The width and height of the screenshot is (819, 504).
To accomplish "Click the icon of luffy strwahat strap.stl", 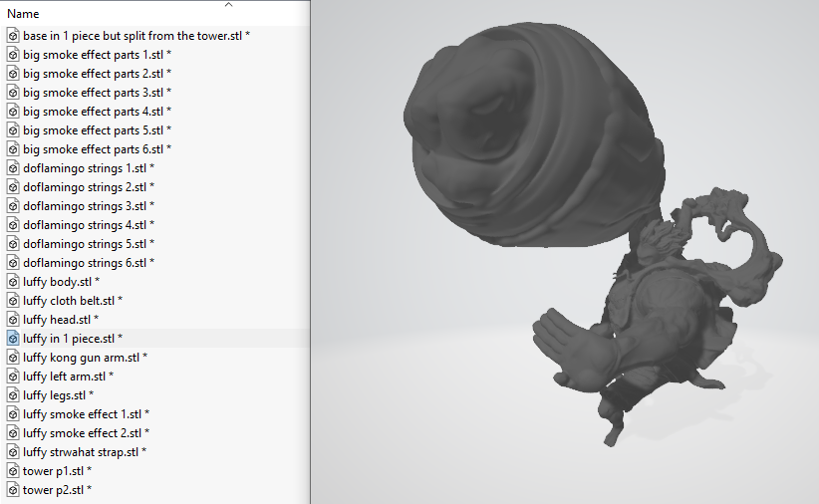I will pos(13,452).
